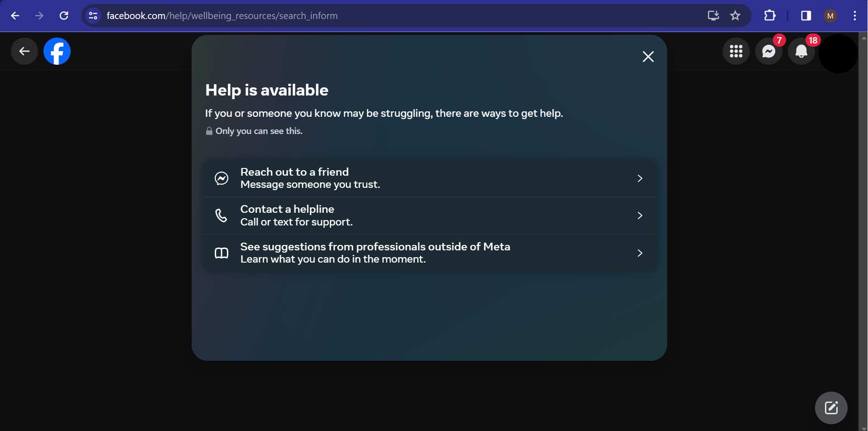Open the Chrome three-dot menu
The image size is (868, 431).
(855, 16)
